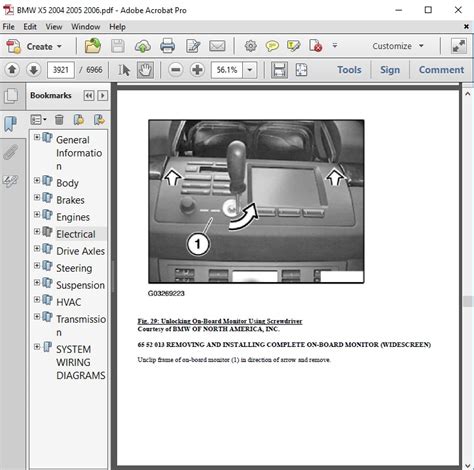Expand the Electrical bookmark
The width and height of the screenshot is (474, 470).
click(37, 231)
